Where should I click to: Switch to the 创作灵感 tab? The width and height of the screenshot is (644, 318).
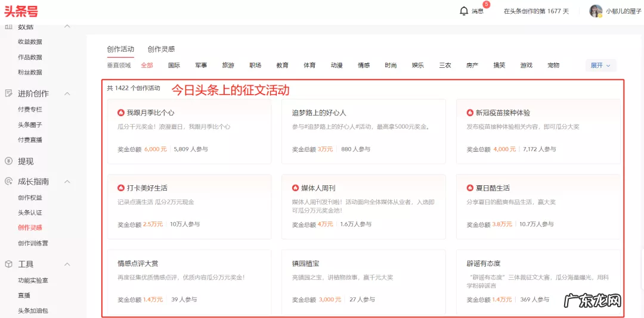pyautogui.click(x=162, y=49)
